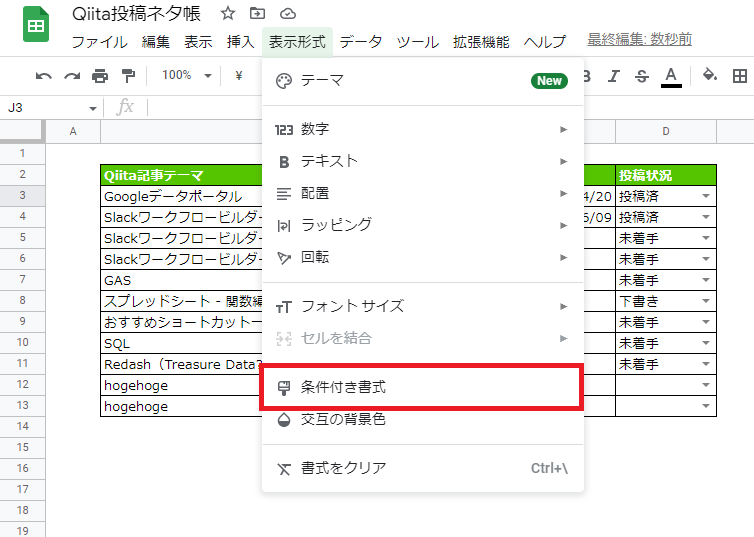
Task: Toggle italic formatting
Action: (x=614, y=76)
